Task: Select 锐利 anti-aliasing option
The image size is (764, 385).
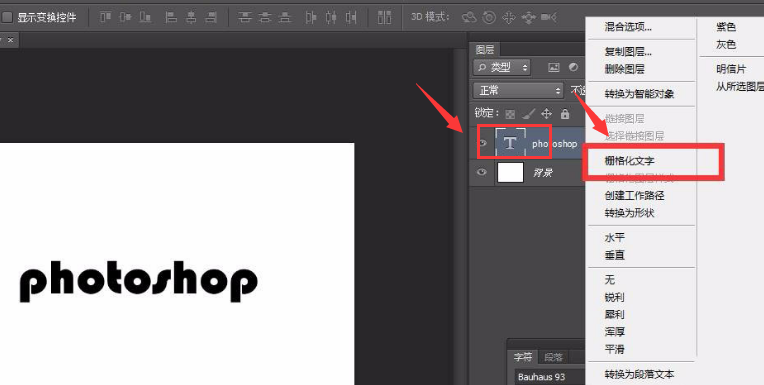Action: pyautogui.click(x=614, y=297)
